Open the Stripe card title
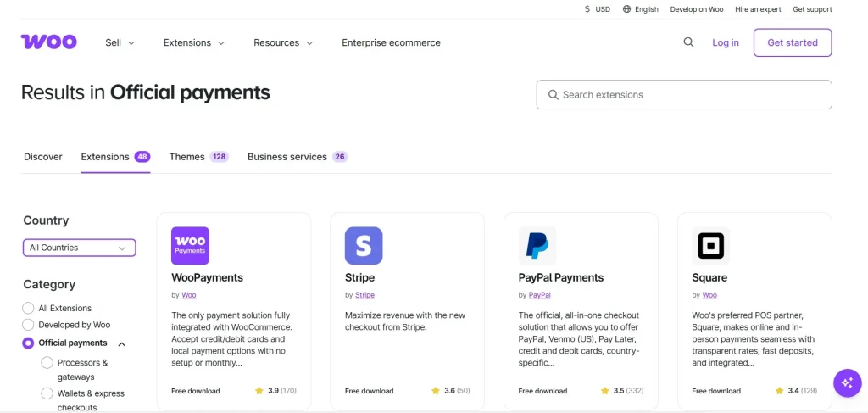Screen dimensions: 868x413 pyautogui.click(x=359, y=277)
